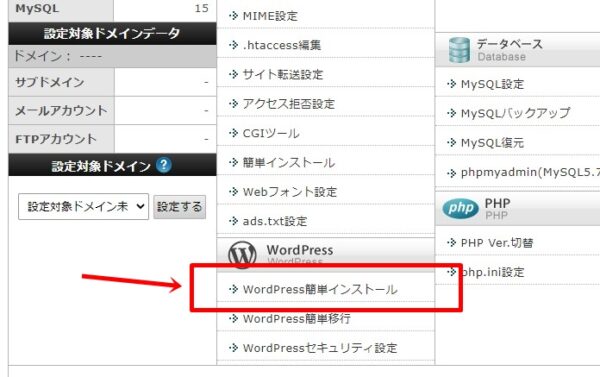This screenshot has height=377, width=600.
Task: Open CGIツール link
Action: coord(271,133)
